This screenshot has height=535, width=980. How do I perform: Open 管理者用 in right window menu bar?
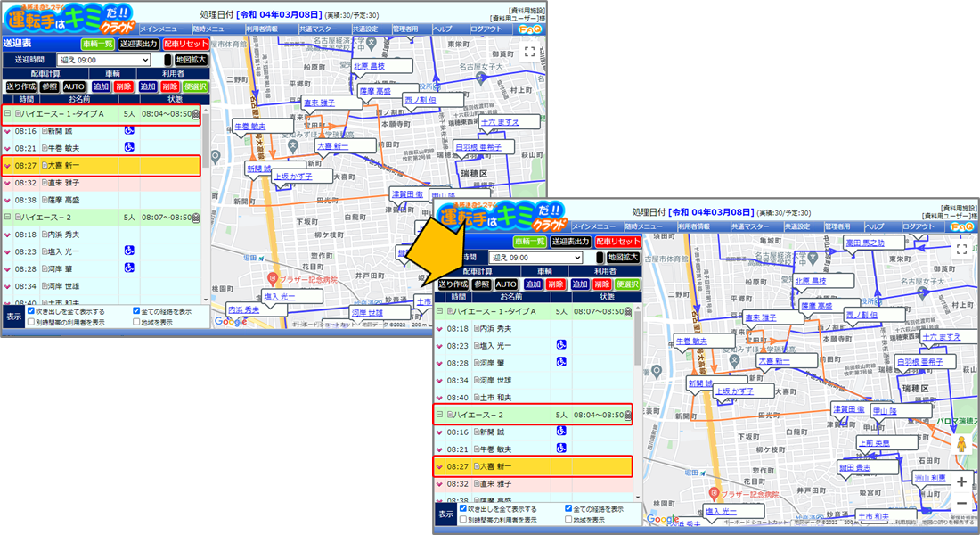[x=837, y=226]
